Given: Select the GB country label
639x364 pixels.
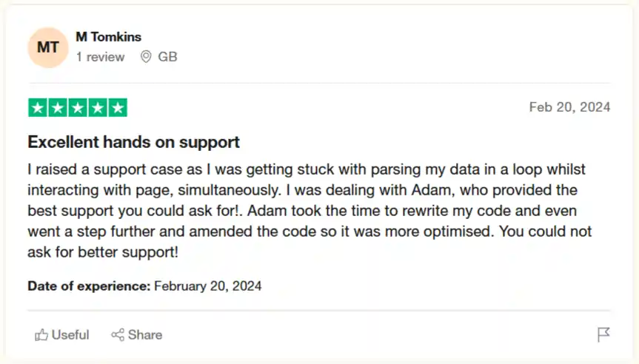Looking at the screenshot, I should pyautogui.click(x=168, y=57).
